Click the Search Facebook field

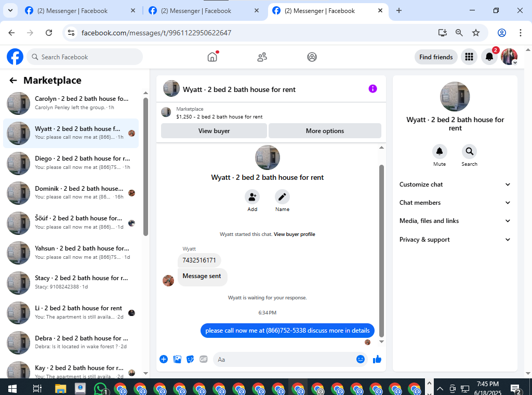pyautogui.click(x=85, y=57)
